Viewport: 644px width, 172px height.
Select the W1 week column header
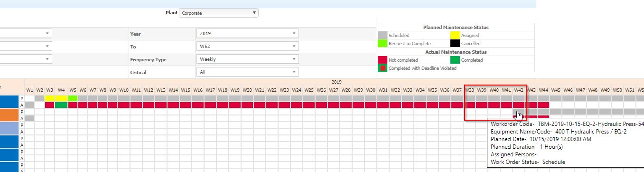(x=30, y=90)
